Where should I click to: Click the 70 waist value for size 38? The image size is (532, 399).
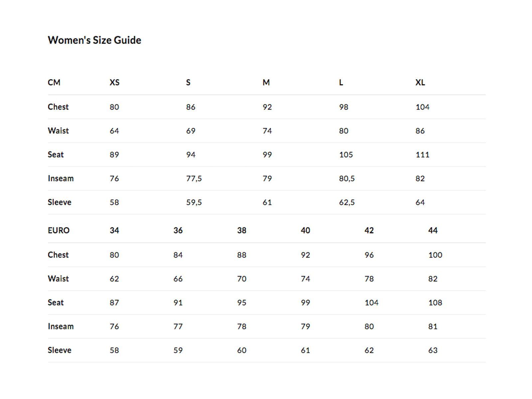[x=242, y=279]
